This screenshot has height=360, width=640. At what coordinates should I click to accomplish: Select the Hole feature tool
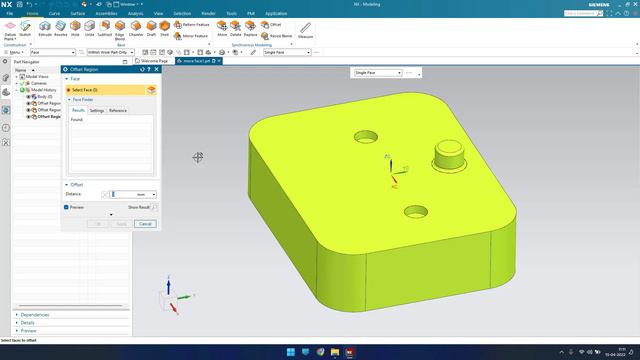75,29
